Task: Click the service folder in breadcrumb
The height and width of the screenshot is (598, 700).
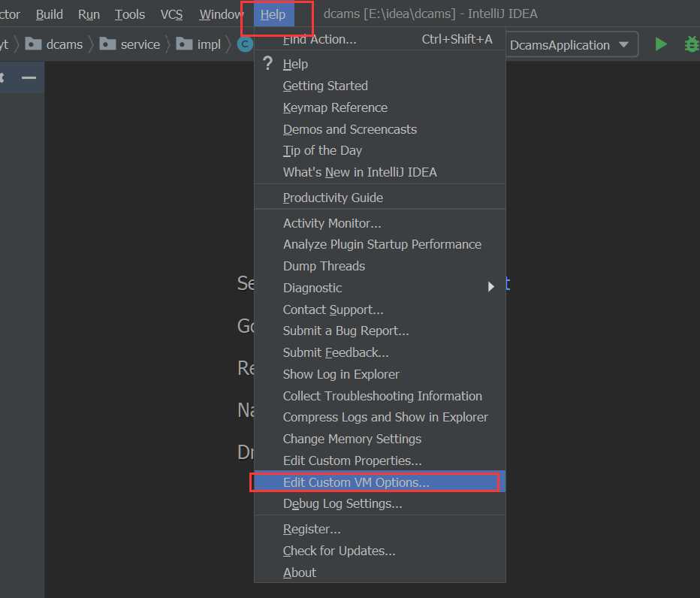Action: click(131, 44)
